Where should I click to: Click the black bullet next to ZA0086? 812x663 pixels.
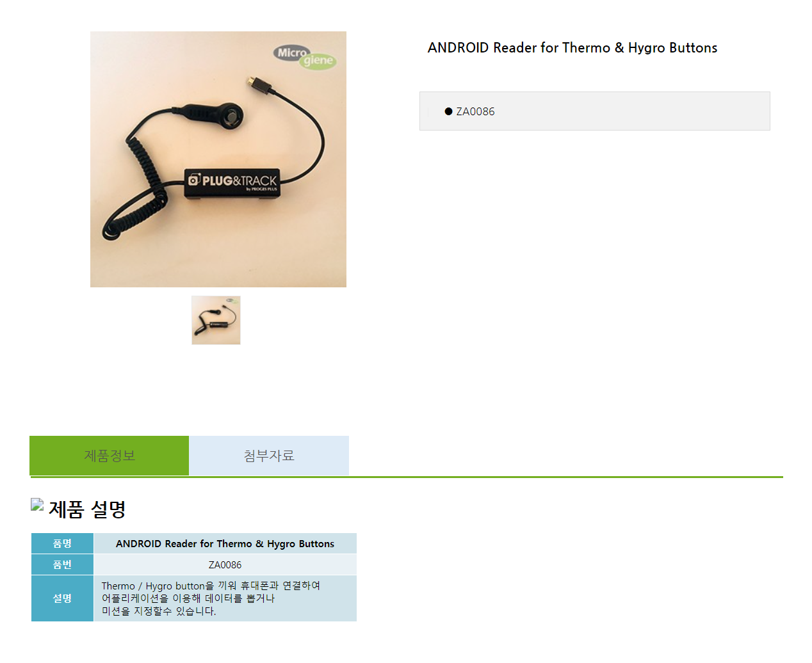pyautogui.click(x=448, y=111)
